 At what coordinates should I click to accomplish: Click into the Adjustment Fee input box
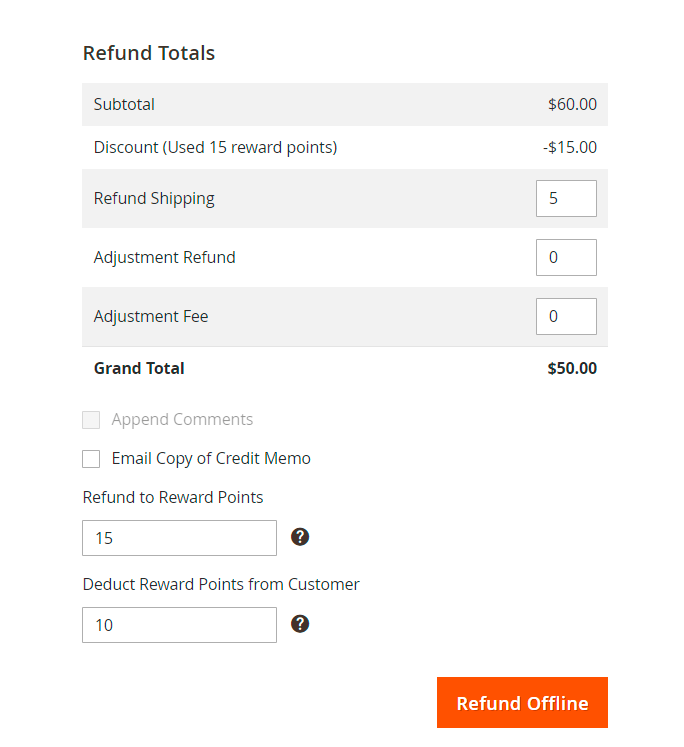pos(566,316)
